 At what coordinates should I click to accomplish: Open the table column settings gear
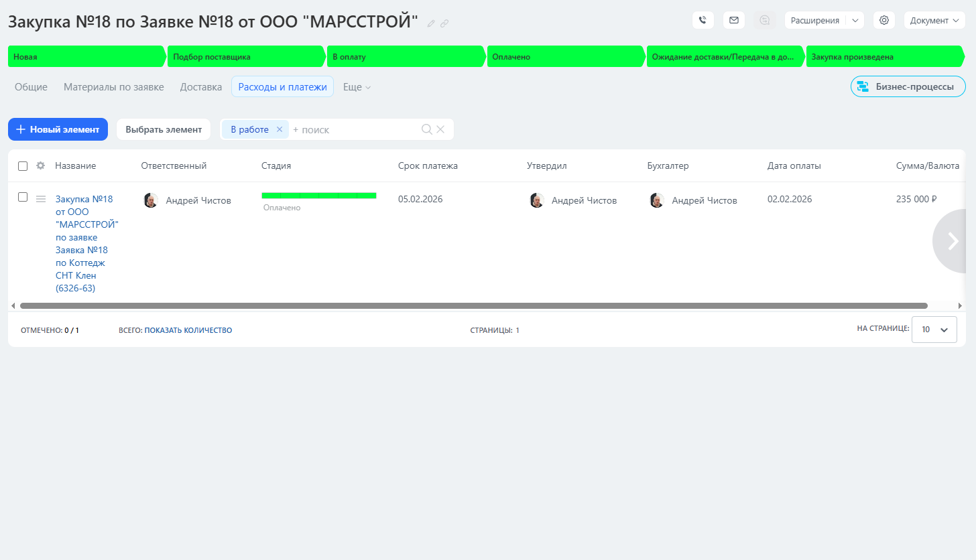click(40, 165)
